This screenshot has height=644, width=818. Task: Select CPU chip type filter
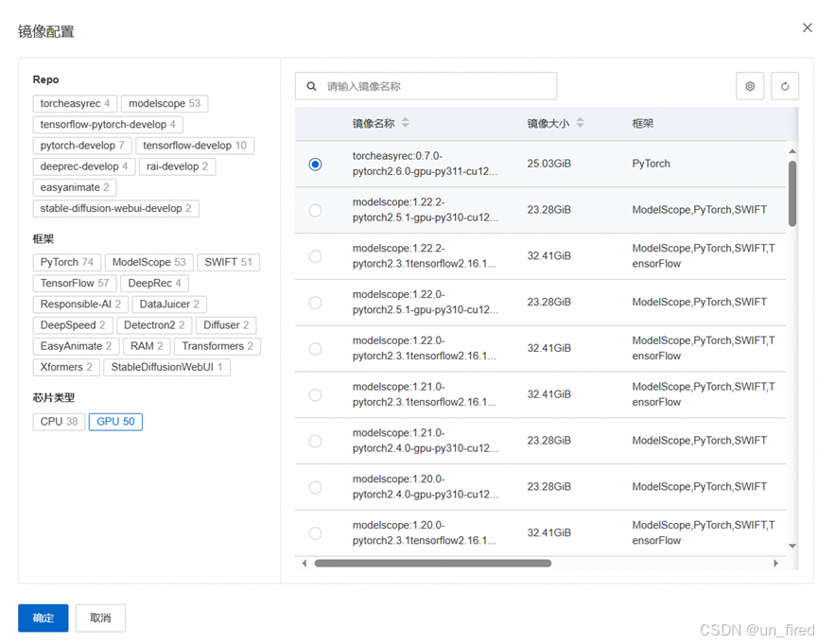(59, 422)
